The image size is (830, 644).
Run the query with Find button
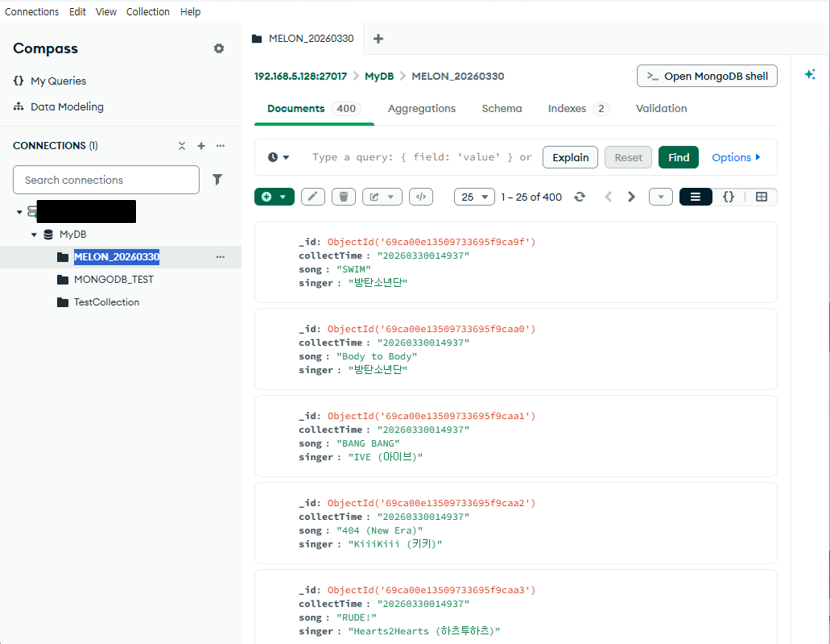coord(678,157)
